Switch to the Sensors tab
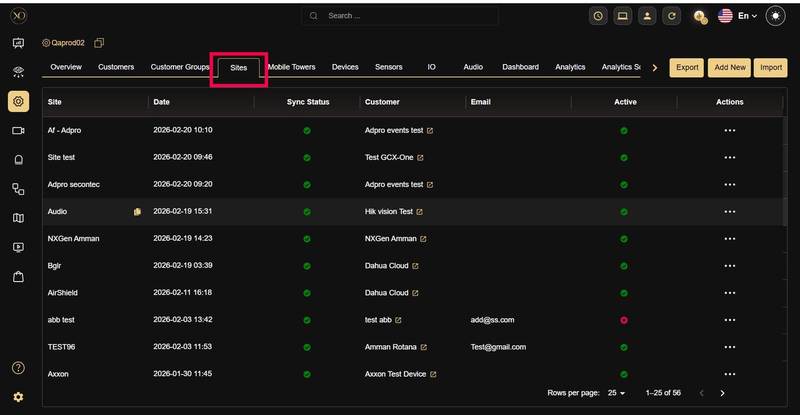The width and height of the screenshot is (800, 415). tap(388, 67)
